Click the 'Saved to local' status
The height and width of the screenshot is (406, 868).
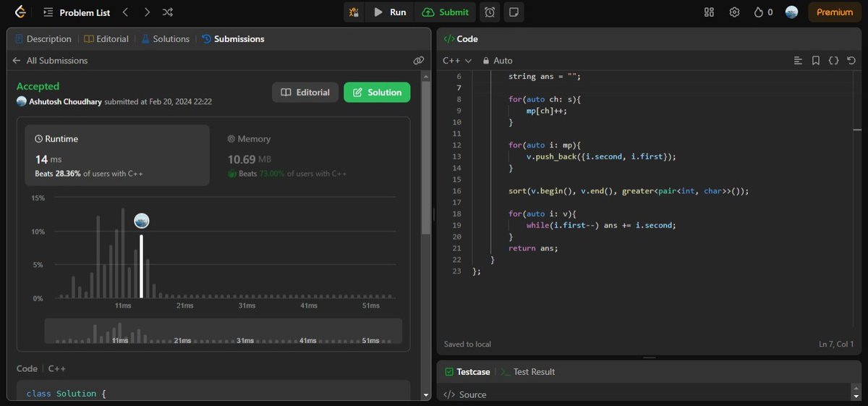[467, 344]
